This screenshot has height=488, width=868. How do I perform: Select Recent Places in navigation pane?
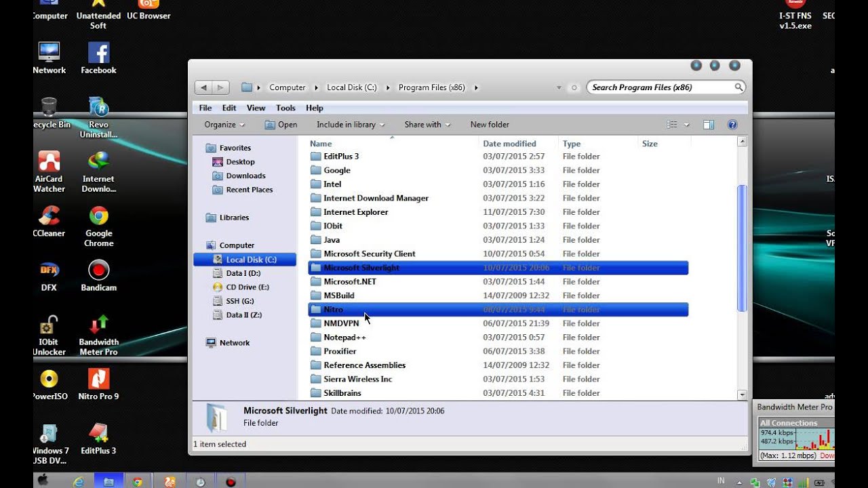[x=243, y=190]
